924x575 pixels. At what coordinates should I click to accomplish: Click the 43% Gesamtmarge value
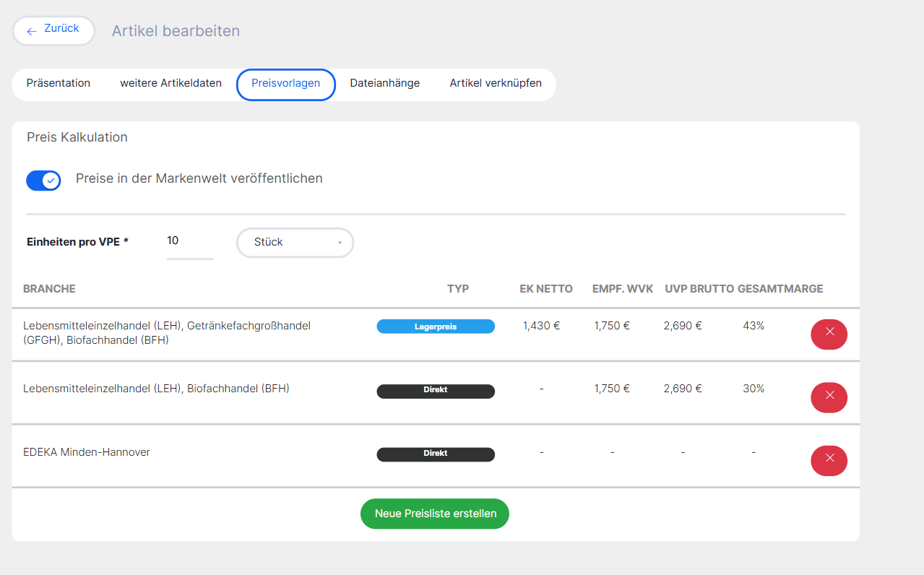coord(754,326)
